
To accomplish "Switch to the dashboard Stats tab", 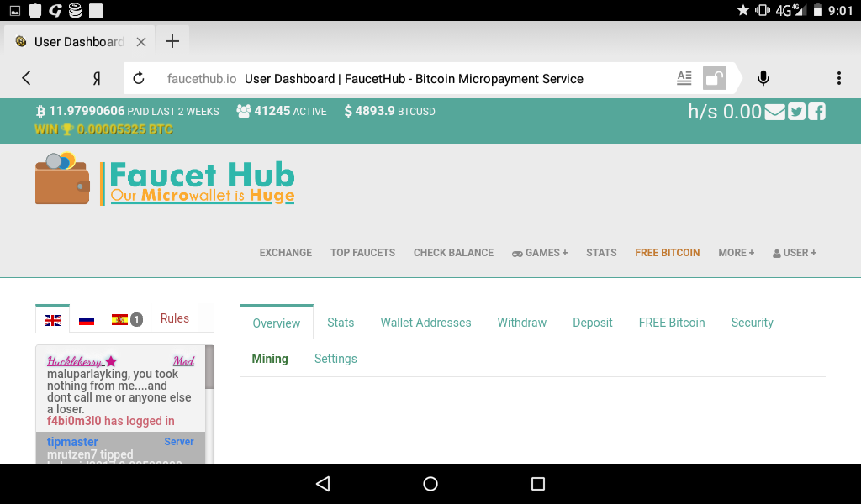I will pos(341,323).
